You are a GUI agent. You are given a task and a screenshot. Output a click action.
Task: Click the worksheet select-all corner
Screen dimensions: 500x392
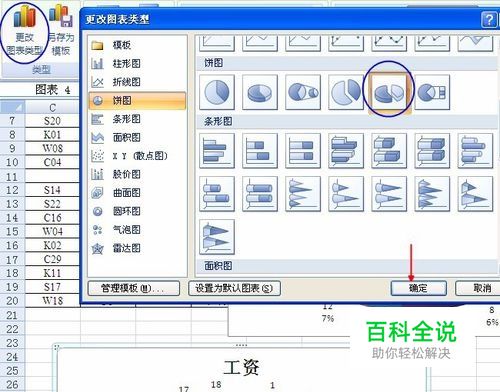coord(13,108)
